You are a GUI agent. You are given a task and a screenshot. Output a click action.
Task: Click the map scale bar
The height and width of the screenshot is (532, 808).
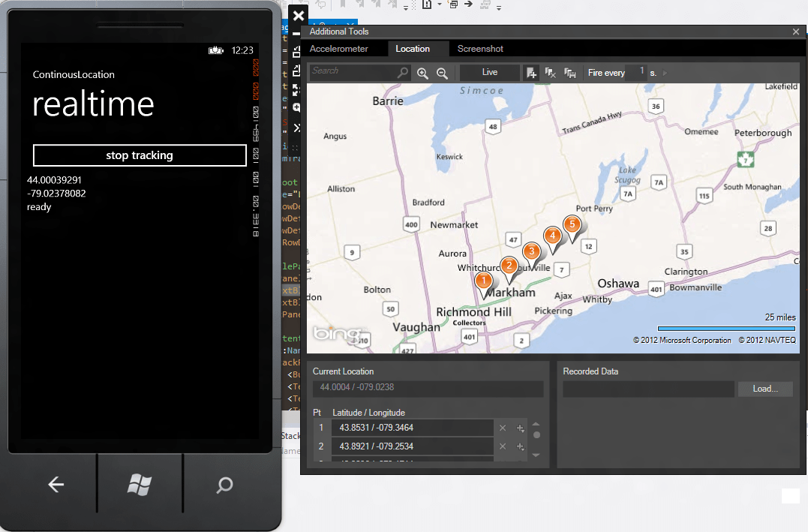[726, 329]
